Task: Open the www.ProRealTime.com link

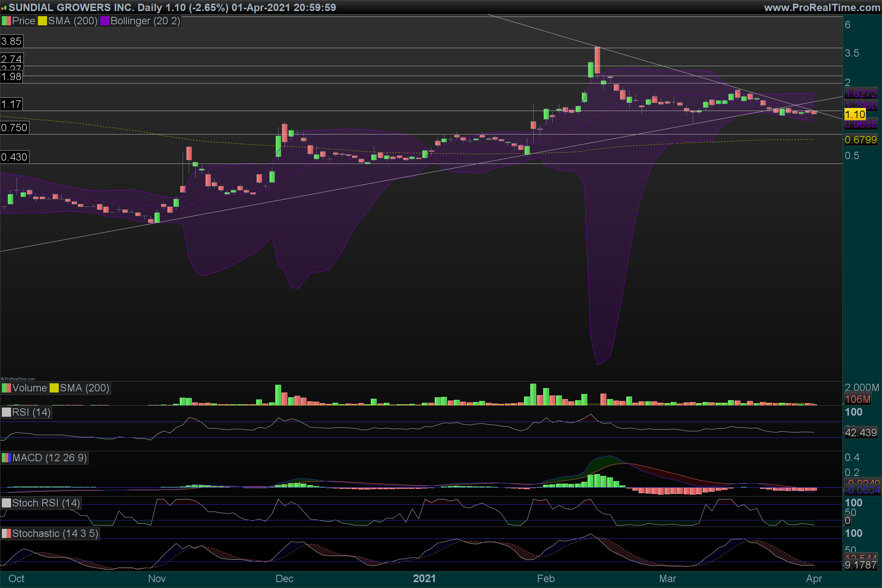Action: (822, 7)
